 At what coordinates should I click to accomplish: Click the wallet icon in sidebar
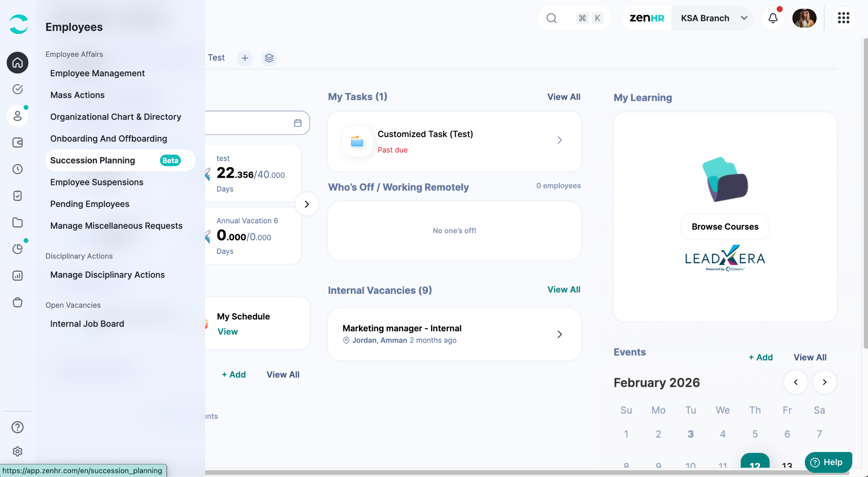point(17,142)
